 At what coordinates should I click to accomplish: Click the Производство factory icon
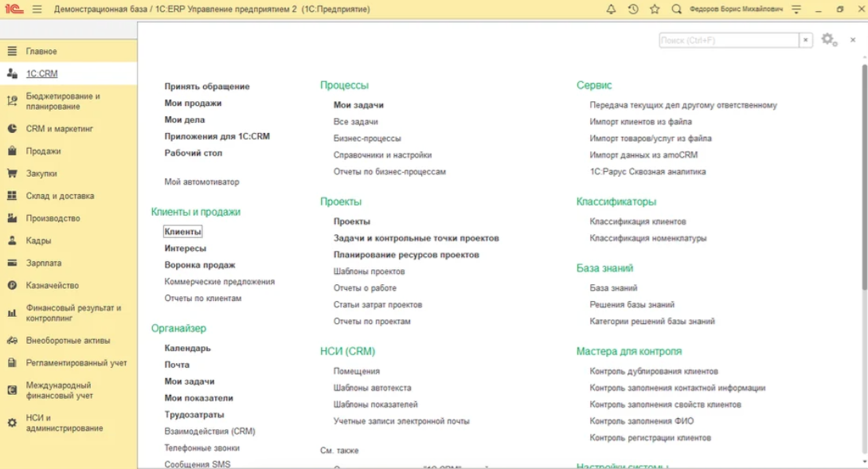[x=12, y=218]
